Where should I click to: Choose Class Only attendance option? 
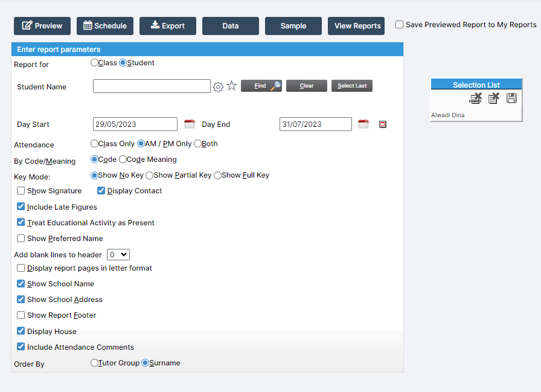[x=94, y=144]
